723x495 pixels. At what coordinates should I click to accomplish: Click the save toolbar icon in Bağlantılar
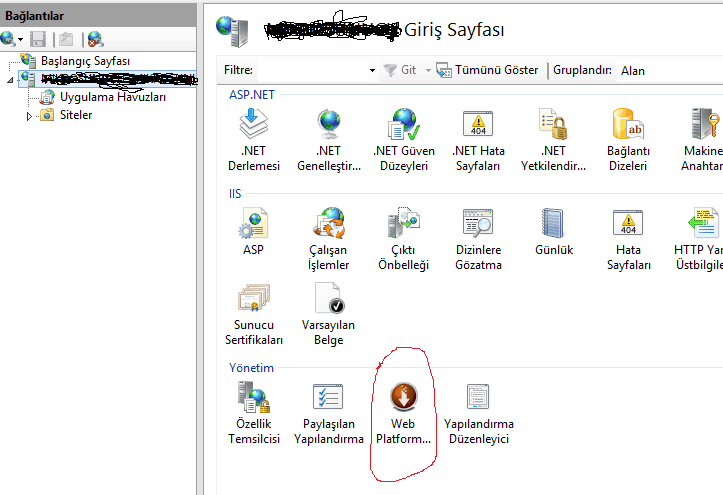(38, 39)
